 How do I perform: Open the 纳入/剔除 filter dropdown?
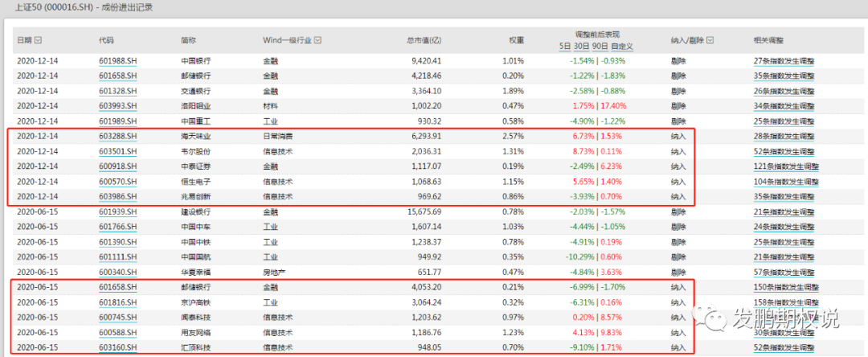[710, 40]
